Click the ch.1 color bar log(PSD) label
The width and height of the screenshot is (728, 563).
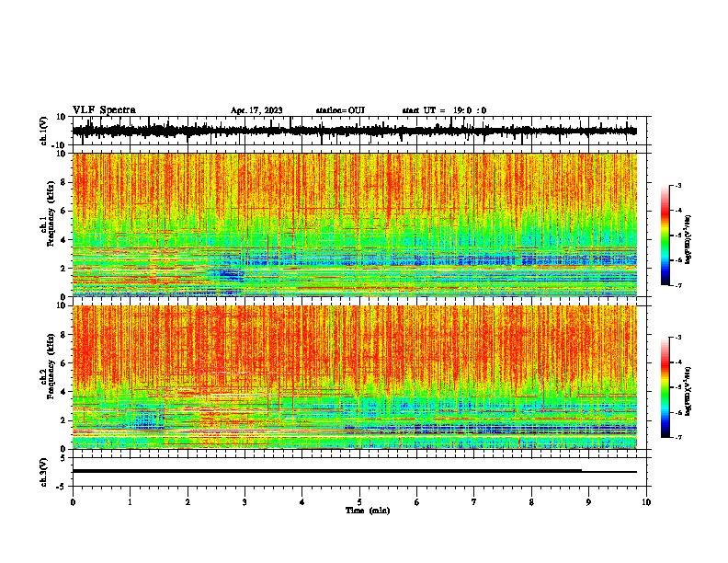pyautogui.click(x=688, y=239)
